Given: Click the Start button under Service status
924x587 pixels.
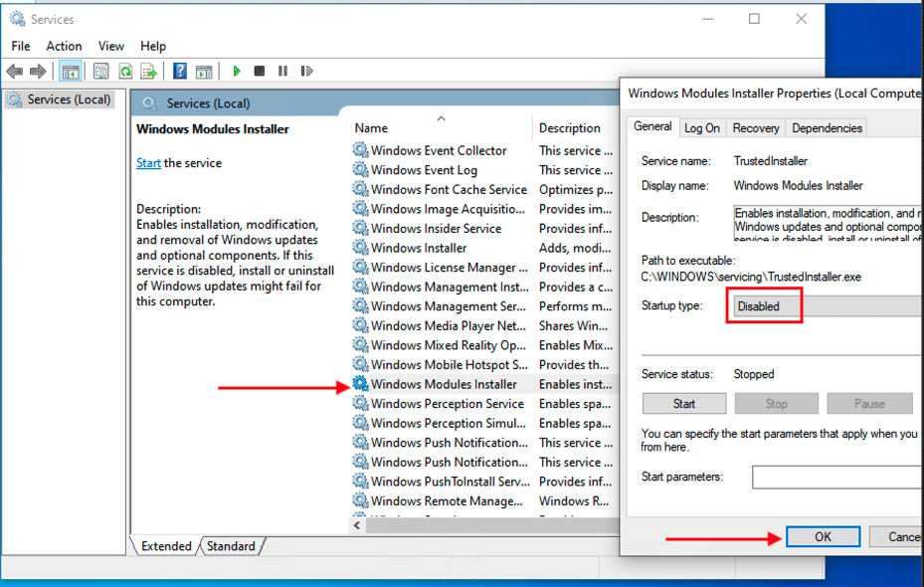Looking at the screenshot, I should (x=684, y=403).
